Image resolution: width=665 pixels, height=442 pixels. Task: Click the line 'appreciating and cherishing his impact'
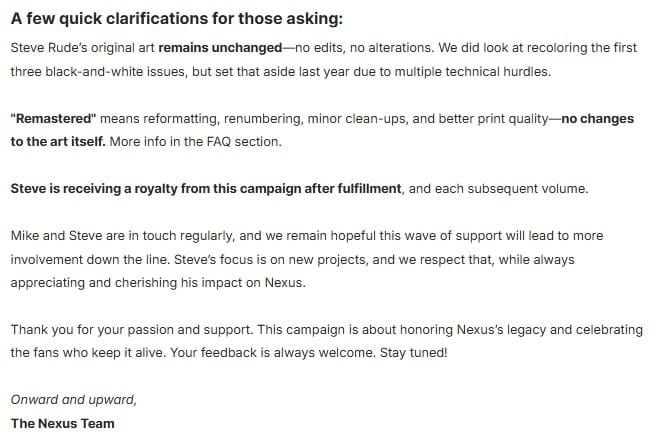tap(158, 283)
